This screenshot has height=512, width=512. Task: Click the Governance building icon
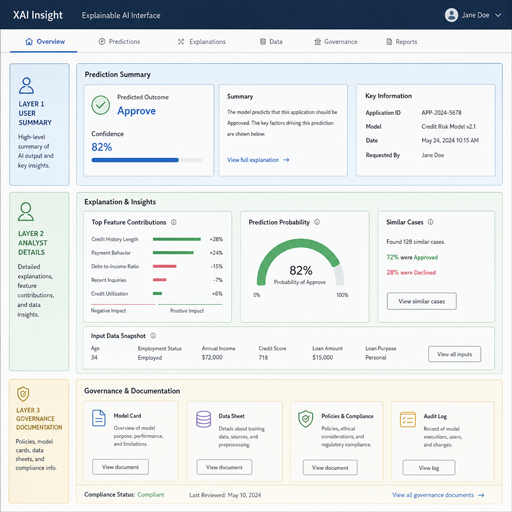pos(318,42)
